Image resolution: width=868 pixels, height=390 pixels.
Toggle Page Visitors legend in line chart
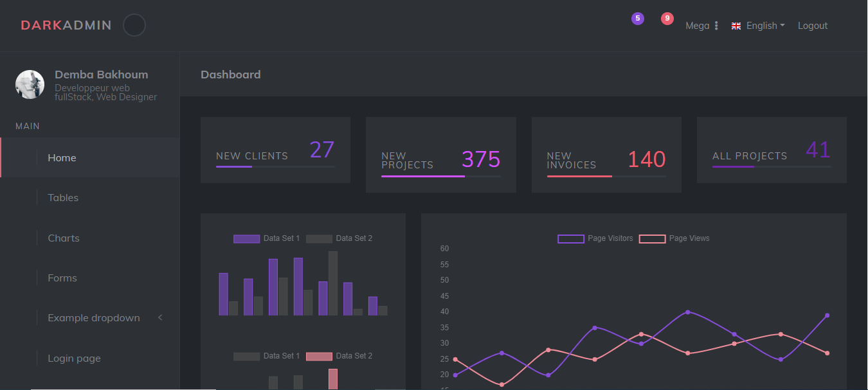tap(595, 238)
